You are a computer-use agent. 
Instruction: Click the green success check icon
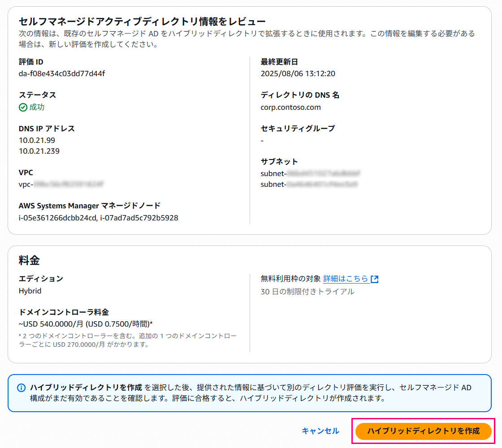click(x=23, y=107)
